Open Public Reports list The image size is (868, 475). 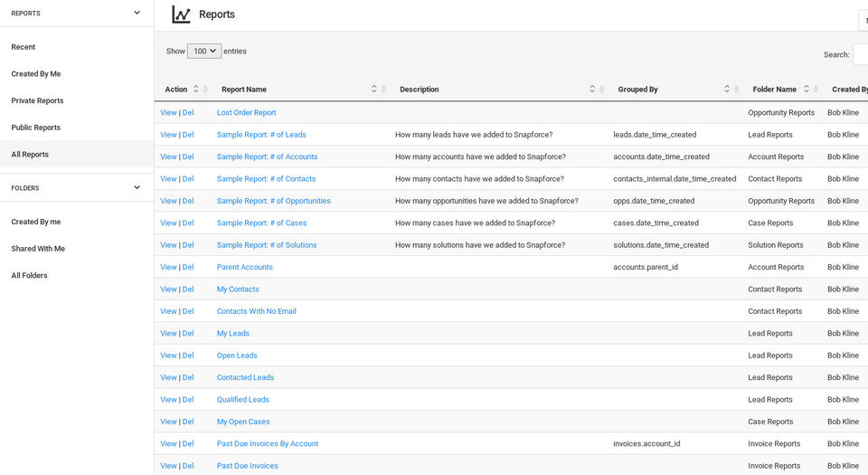36,128
